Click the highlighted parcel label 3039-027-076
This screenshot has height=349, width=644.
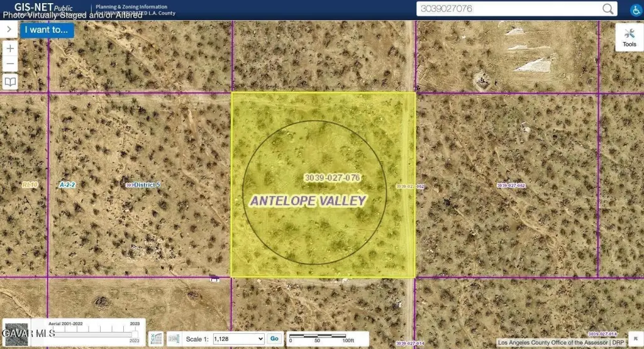point(331,178)
